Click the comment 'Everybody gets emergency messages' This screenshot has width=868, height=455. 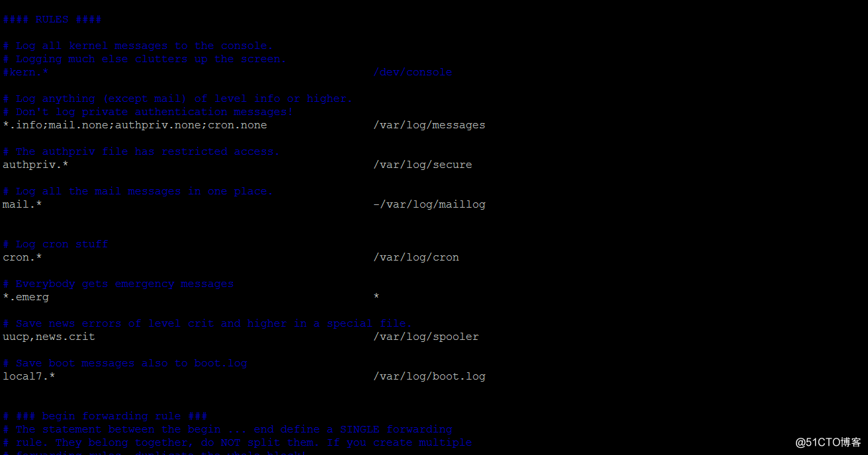point(124,284)
